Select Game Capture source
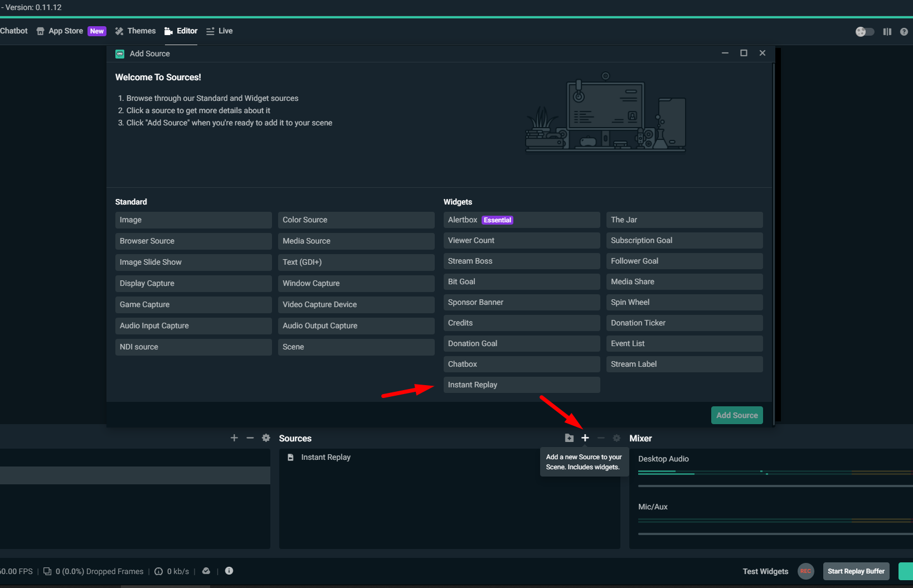This screenshot has width=913, height=588. click(193, 304)
